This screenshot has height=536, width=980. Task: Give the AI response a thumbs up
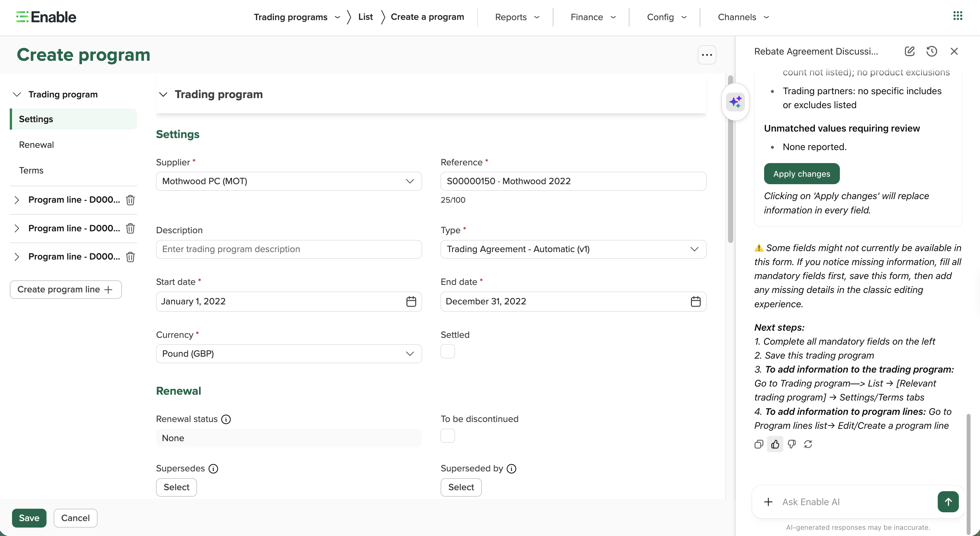[x=775, y=444]
